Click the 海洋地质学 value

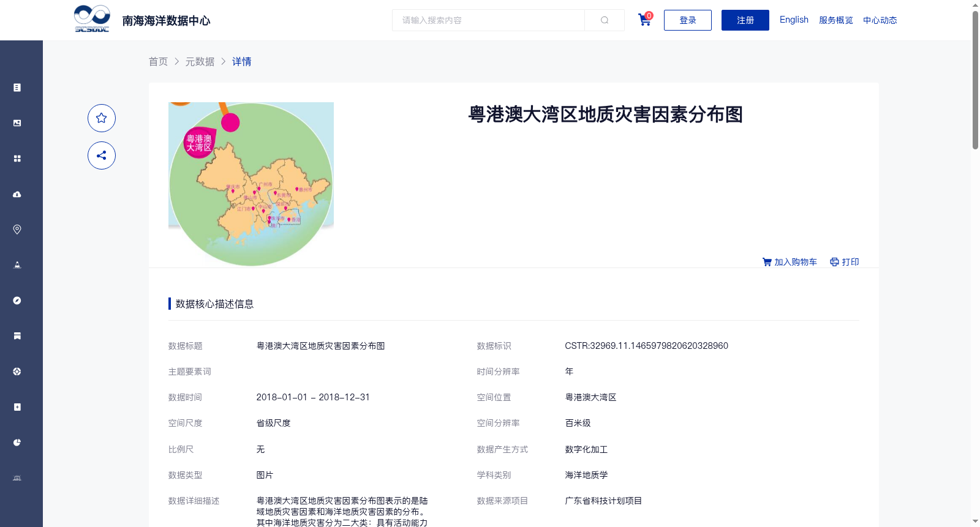point(586,475)
